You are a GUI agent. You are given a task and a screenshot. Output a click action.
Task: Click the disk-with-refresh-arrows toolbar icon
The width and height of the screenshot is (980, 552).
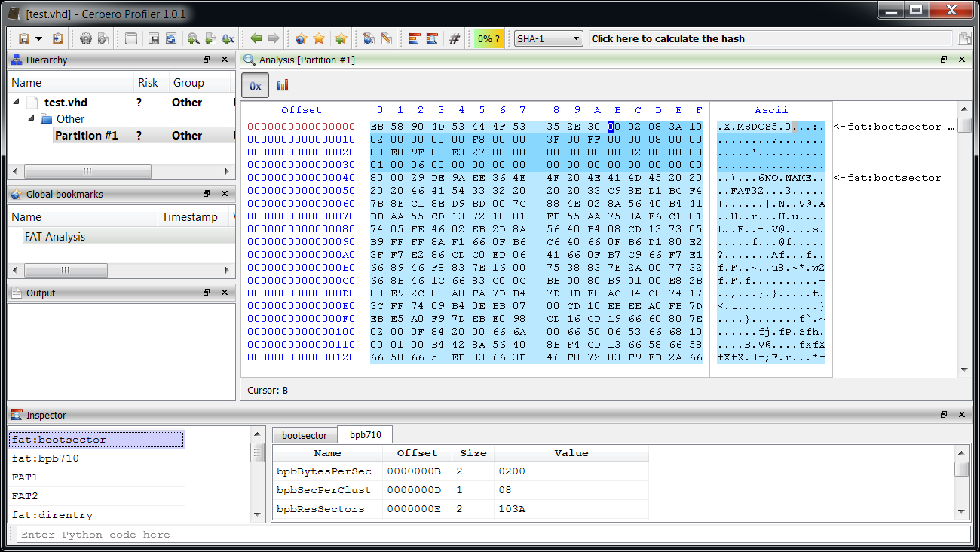(171, 38)
